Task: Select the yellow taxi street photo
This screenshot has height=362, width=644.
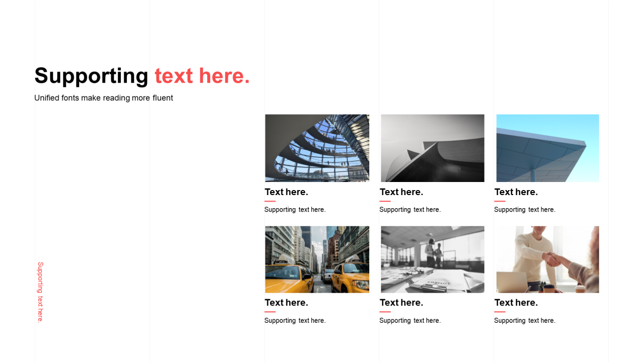Action: coord(317,259)
